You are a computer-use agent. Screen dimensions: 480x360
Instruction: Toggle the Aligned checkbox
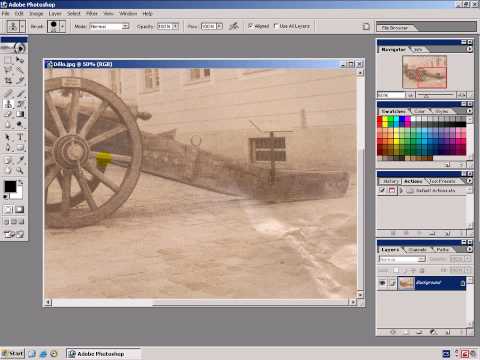coord(250,26)
